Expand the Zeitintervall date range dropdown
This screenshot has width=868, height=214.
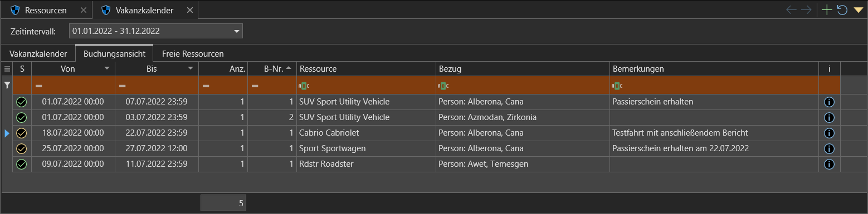tap(236, 31)
